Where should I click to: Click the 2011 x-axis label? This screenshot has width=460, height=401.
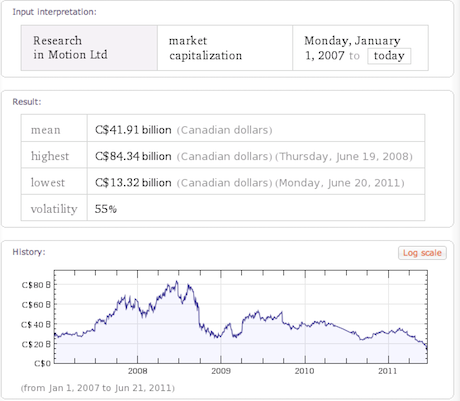[x=388, y=371]
